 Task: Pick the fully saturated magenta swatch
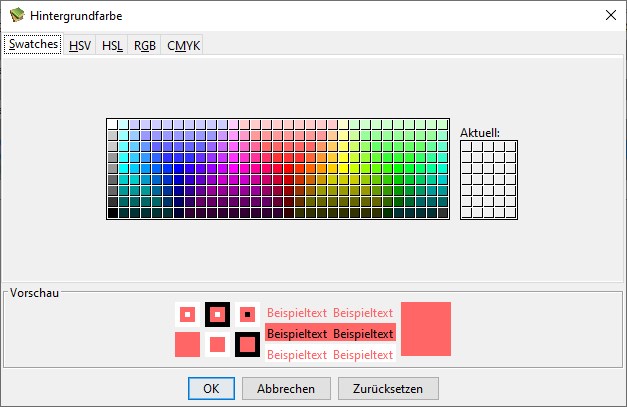coord(234,169)
